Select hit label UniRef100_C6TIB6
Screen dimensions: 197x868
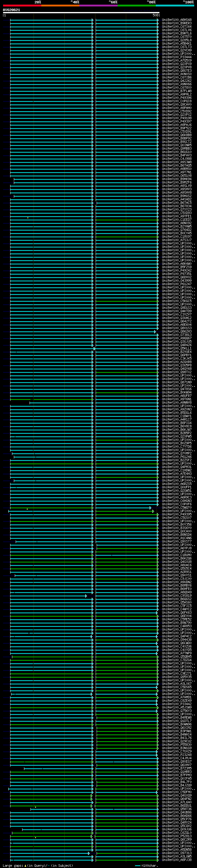(177, 77)
